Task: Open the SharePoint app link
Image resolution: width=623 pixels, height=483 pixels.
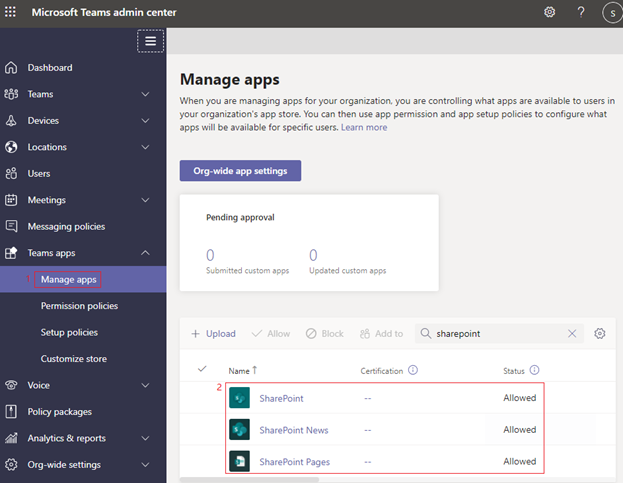Action: pos(281,398)
